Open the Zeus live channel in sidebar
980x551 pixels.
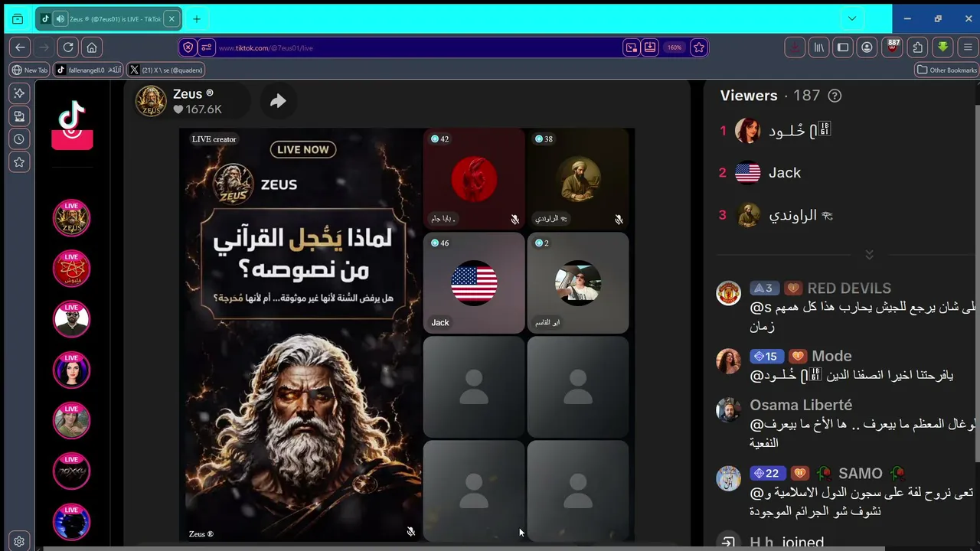click(x=71, y=218)
